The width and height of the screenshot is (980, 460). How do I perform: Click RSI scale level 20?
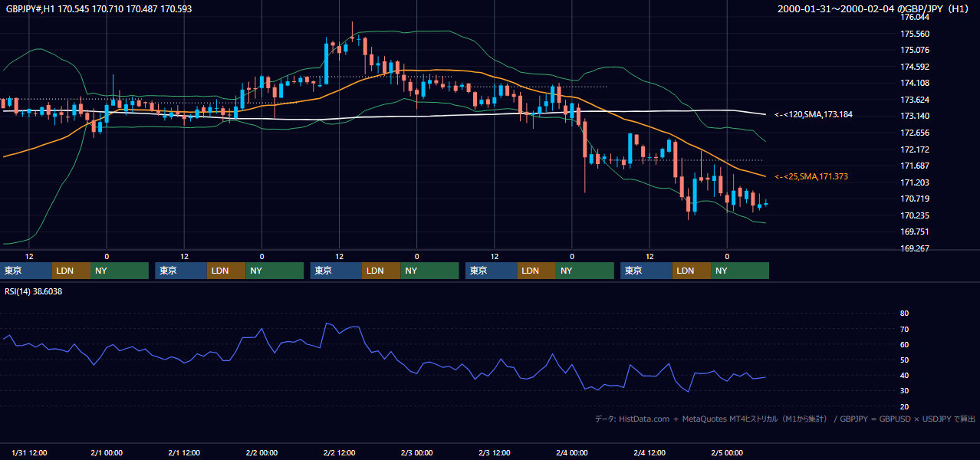click(x=905, y=406)
